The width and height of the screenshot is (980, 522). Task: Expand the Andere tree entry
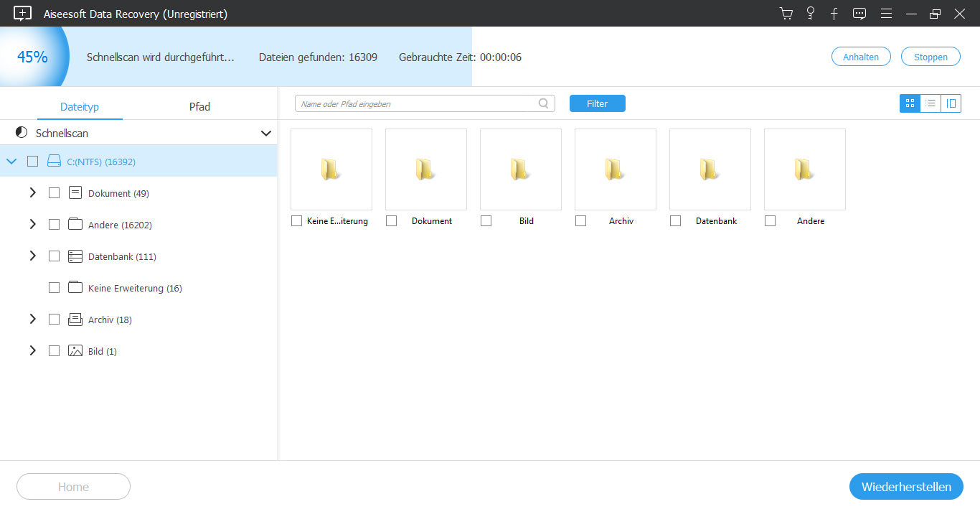coord(32,224)
